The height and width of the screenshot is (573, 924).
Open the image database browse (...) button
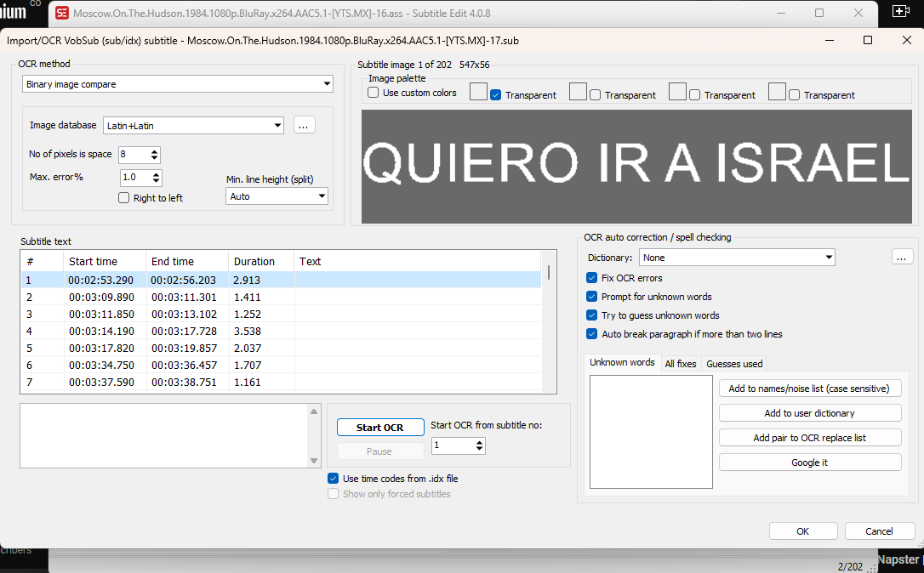tap(304, 126)
